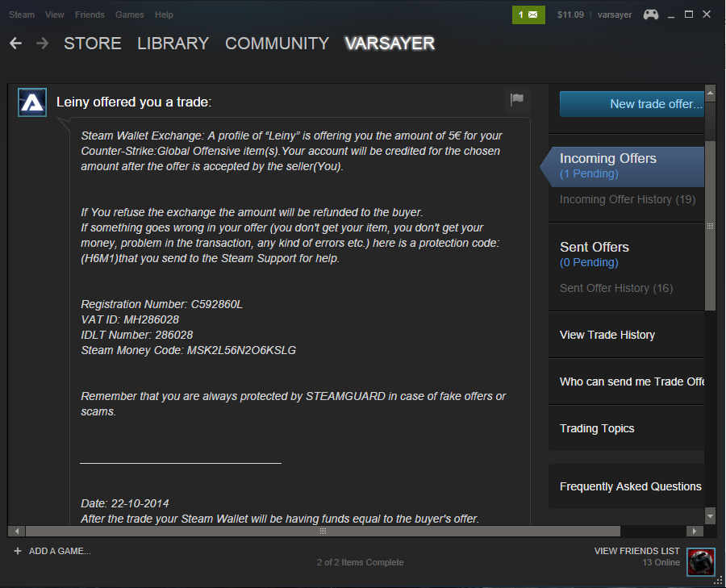The image size is (726, 588).
Task: Open the Steam menu
Action: tap(22, 15)
